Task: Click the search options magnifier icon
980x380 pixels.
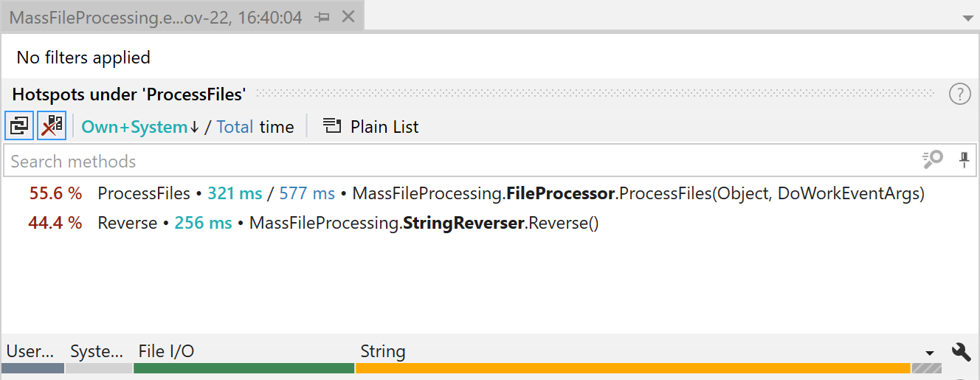Action: coord(933,159)
